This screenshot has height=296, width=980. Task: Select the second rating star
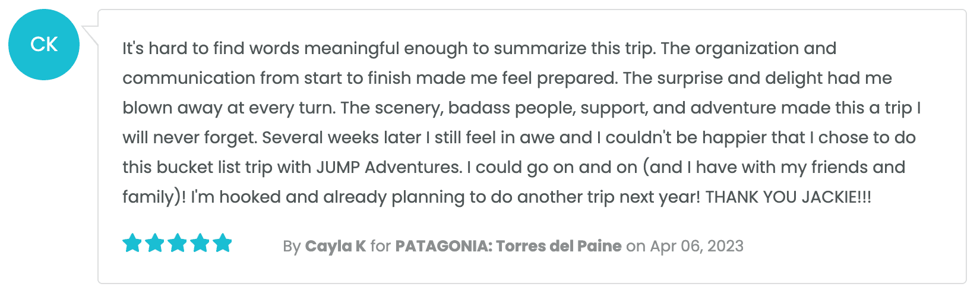tap(154, 243)
